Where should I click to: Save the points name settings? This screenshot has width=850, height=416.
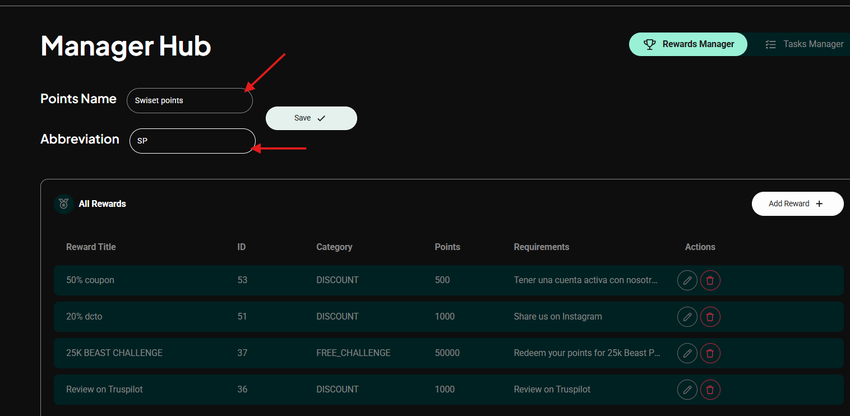[311, 118]
